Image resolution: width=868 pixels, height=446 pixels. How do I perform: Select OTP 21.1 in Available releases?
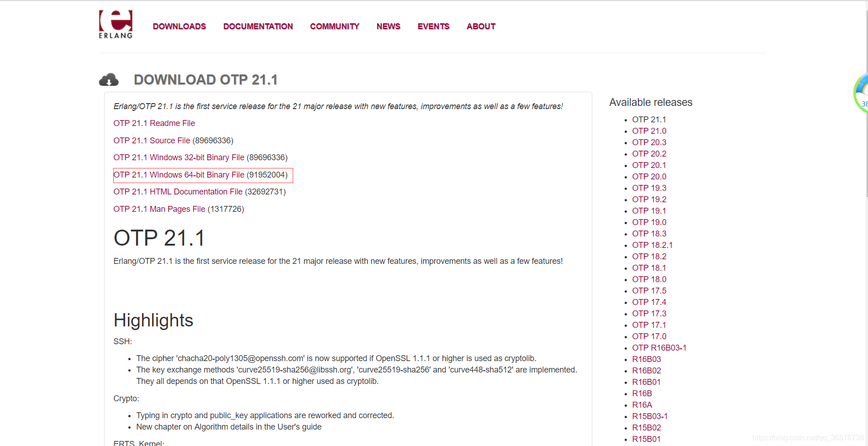pyautogui.click(x=649, y=120)
